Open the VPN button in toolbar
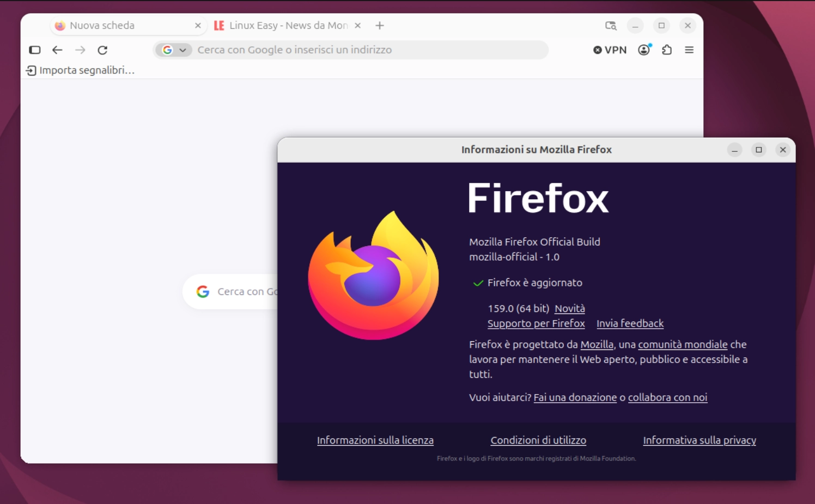This screenshot has width=815, height=504. (610, 50)
